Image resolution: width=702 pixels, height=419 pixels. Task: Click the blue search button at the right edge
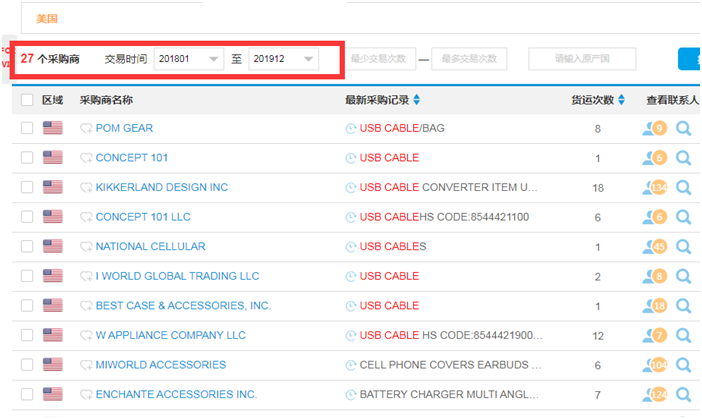689,59
